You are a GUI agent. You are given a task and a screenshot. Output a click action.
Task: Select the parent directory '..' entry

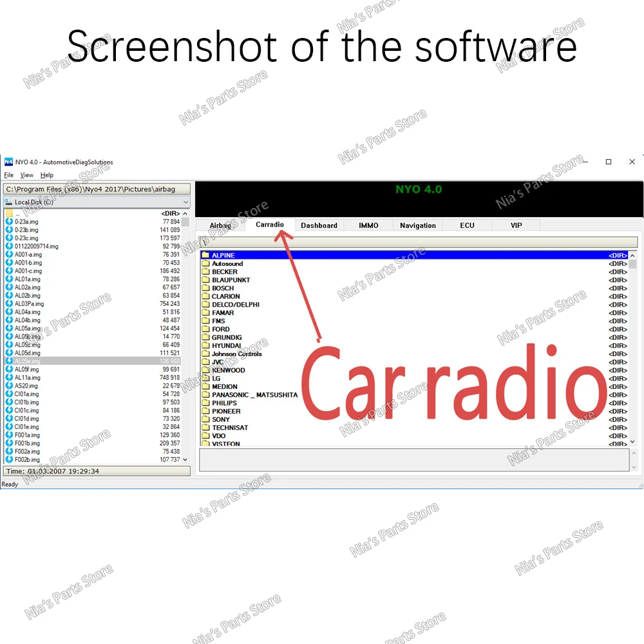coord(93,213)
